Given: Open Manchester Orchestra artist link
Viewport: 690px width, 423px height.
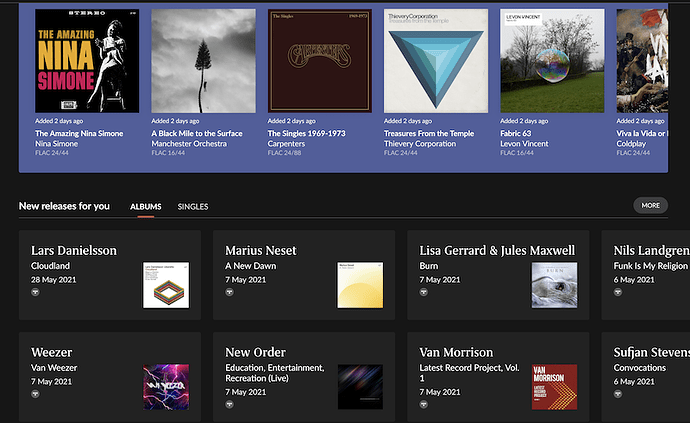Looking at the screenshot, I should (x=189, y=143).
